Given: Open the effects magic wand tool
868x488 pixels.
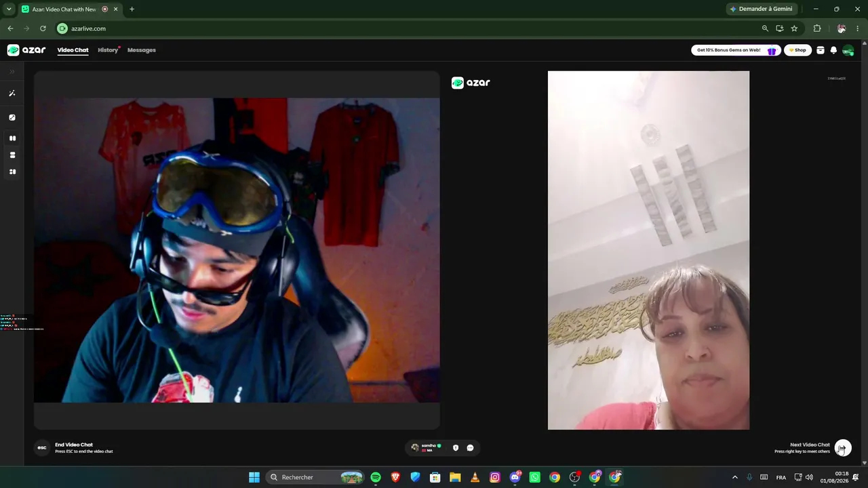Looking at the screenshot, I should pyautogui.click(x=12, y=94).
